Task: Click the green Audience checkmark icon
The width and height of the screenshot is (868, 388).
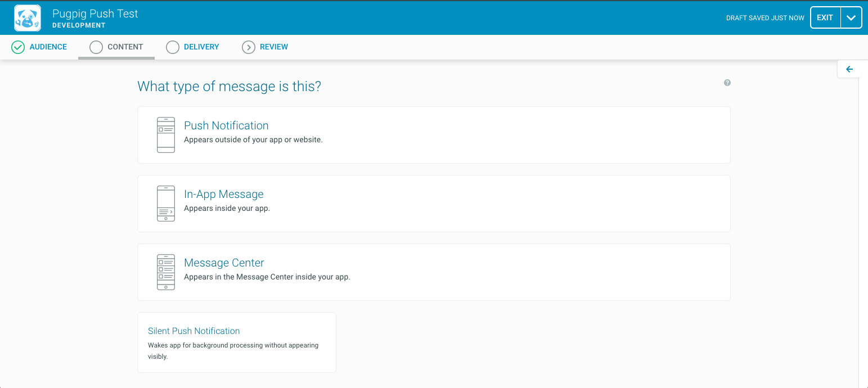Action: [x=18, y=47]
